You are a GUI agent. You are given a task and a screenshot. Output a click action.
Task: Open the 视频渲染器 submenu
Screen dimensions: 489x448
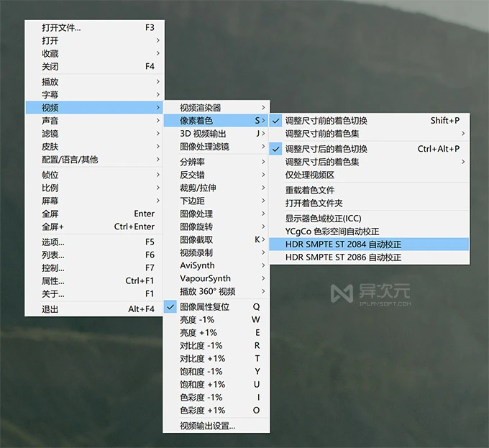216,108
